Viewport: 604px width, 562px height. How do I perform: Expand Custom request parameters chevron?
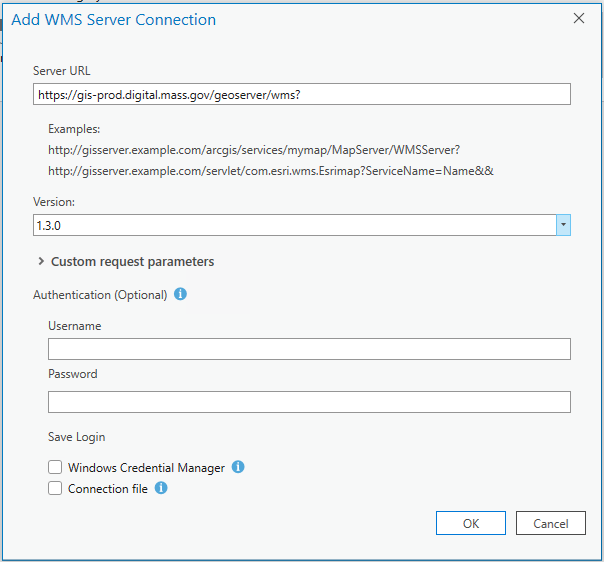point(41,262)
